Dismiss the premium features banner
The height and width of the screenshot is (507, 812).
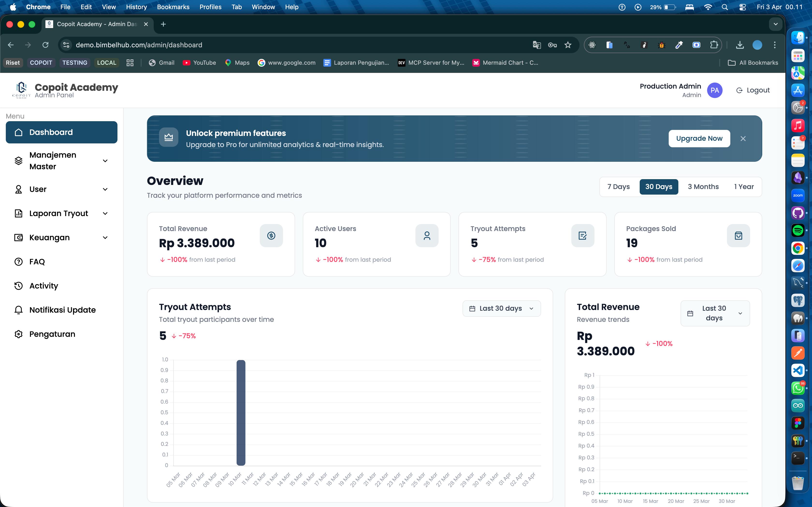click(x=743, y=139)
